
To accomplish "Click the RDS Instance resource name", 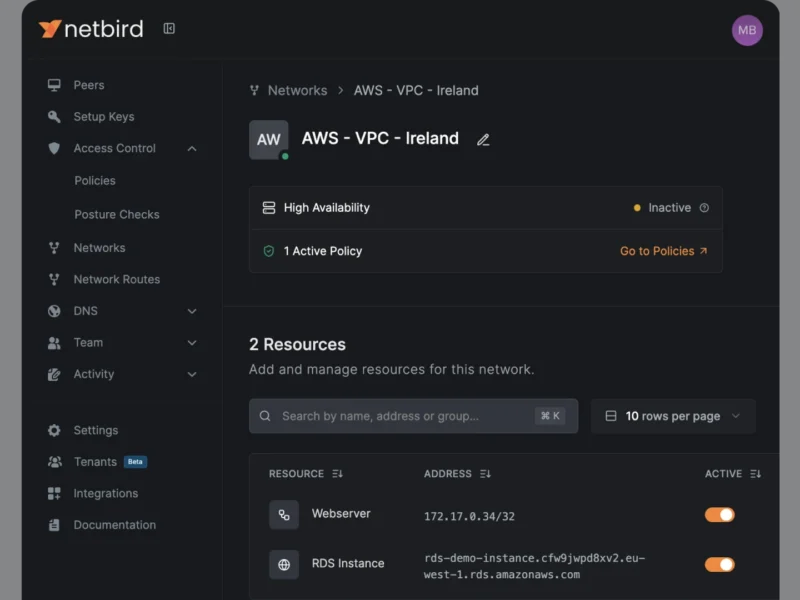I will click(348, 563).
